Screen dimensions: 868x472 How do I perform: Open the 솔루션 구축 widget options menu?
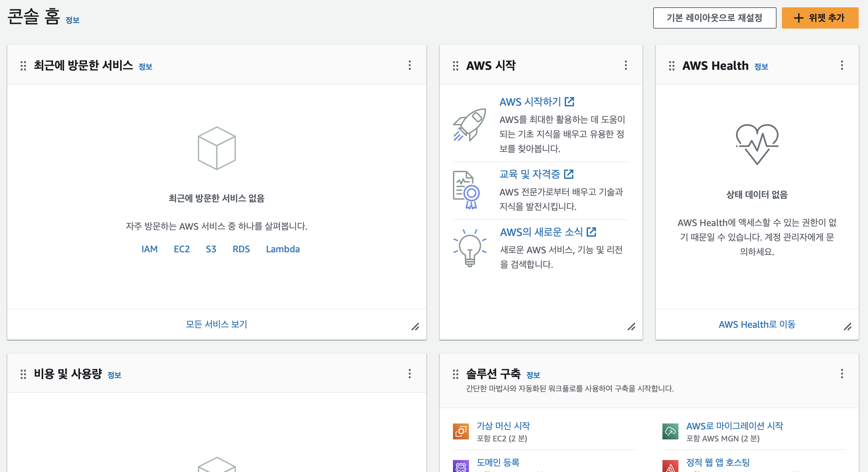pos(842,374)
